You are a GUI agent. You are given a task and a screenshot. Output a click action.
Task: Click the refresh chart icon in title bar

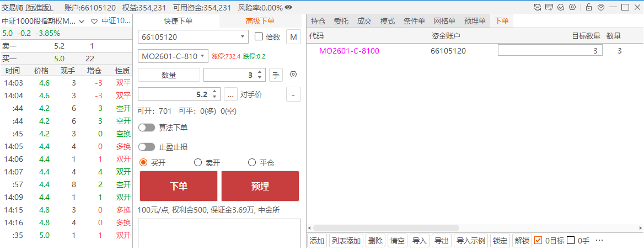coord(538,8)
